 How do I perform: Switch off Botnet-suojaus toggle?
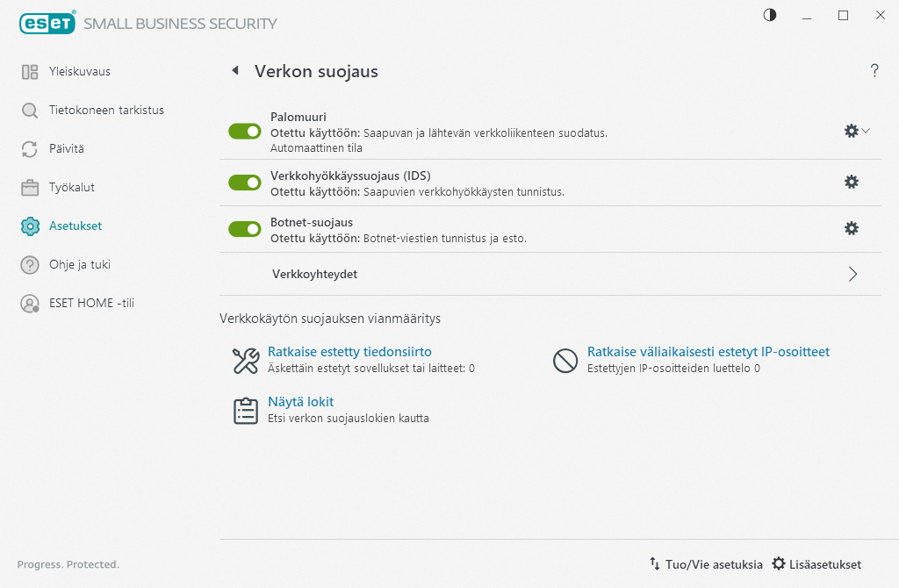(x=245, y=229)
